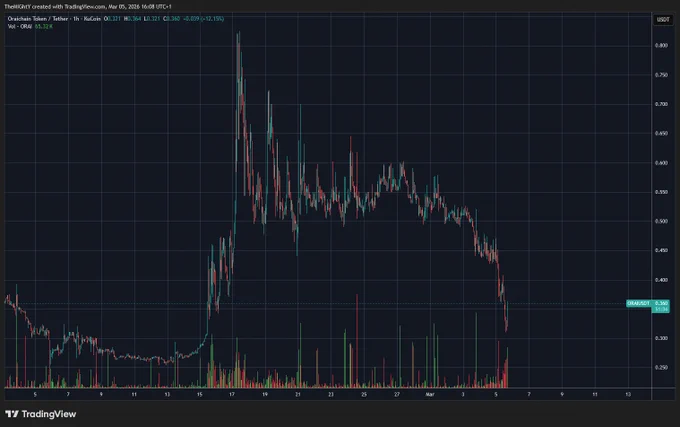Click the Oraichain Token / Tether symbol title
The width and height of the screenshot is (680, 427).
(x=38, y=19)
